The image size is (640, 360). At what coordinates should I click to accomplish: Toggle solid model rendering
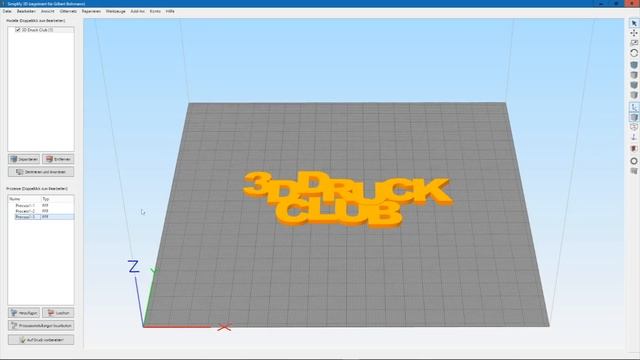(x=634, y=118)
